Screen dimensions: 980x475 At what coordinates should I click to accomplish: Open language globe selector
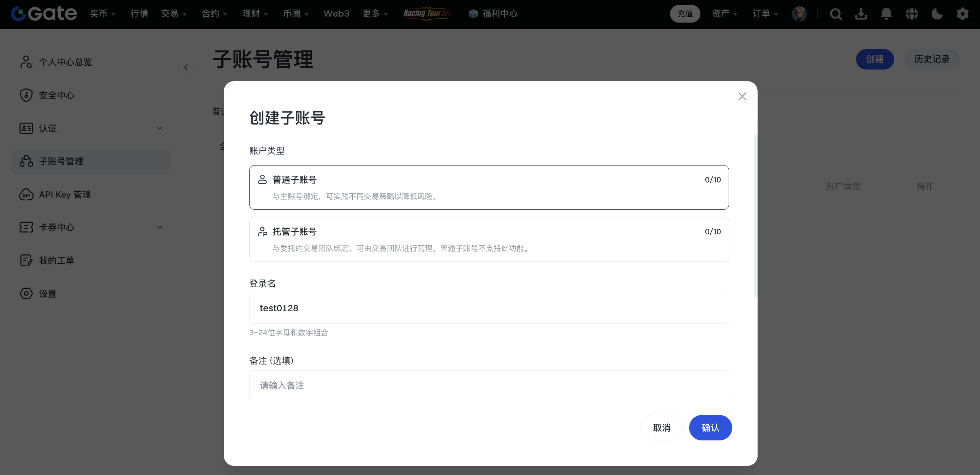click(x=912, y=14)
